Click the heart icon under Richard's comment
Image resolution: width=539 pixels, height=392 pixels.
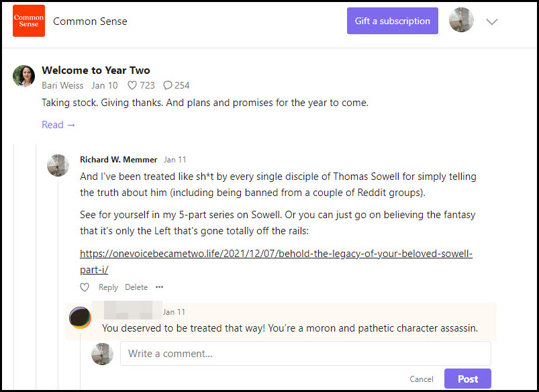pyautogui.click(x=85, y=287)
